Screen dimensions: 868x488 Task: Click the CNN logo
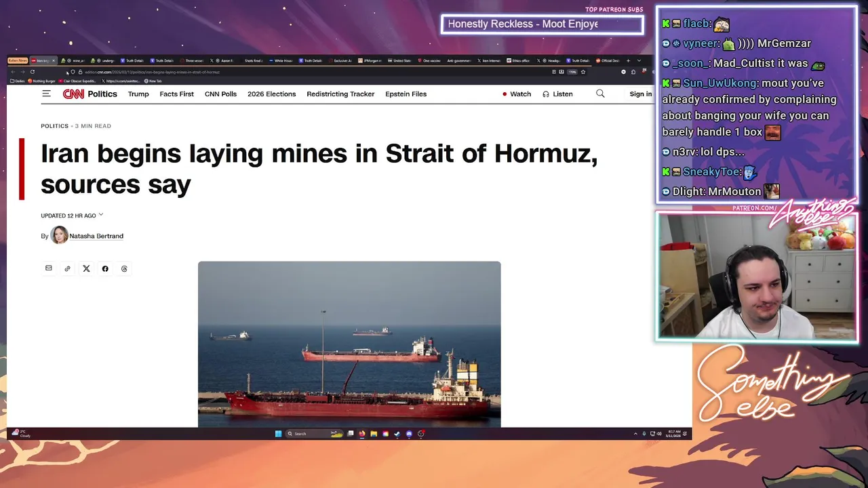[73, 94]
